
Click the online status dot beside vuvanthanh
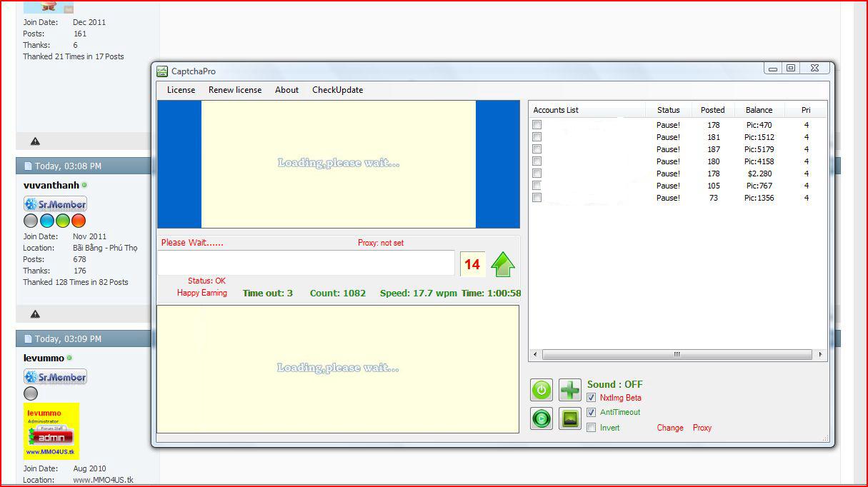point(84,185)
